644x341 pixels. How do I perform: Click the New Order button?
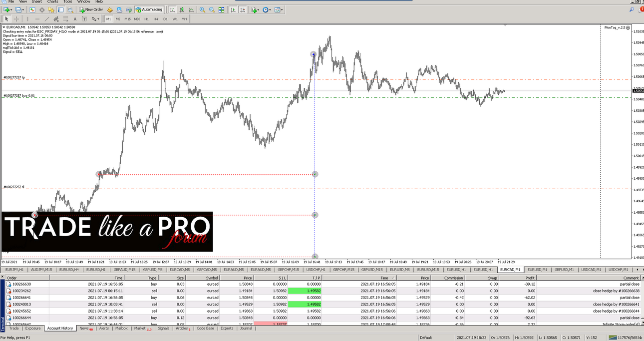[x=91, y=9]
